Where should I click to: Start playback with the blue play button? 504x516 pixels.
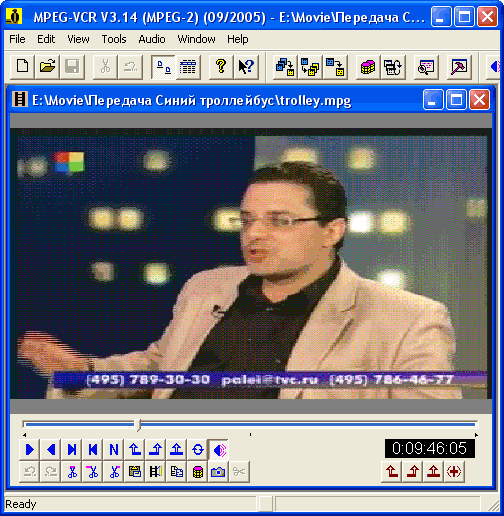tap(30, 450)
